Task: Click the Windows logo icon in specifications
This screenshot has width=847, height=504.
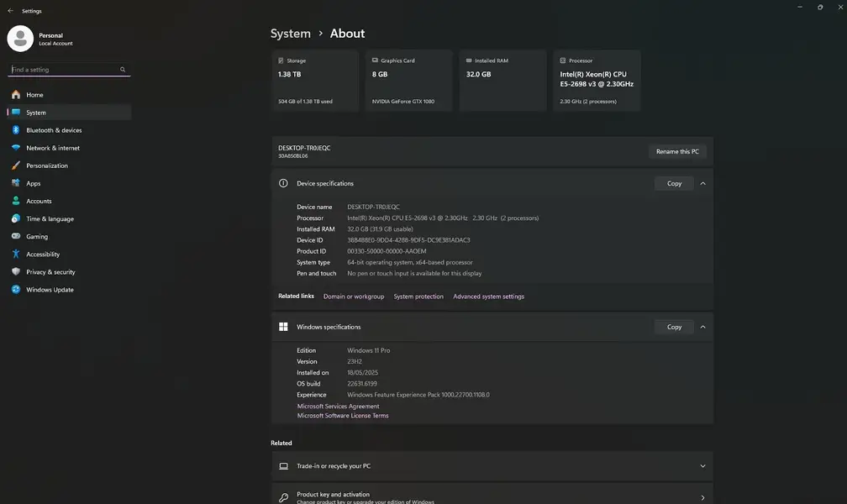Action: (x=283, y=327)
